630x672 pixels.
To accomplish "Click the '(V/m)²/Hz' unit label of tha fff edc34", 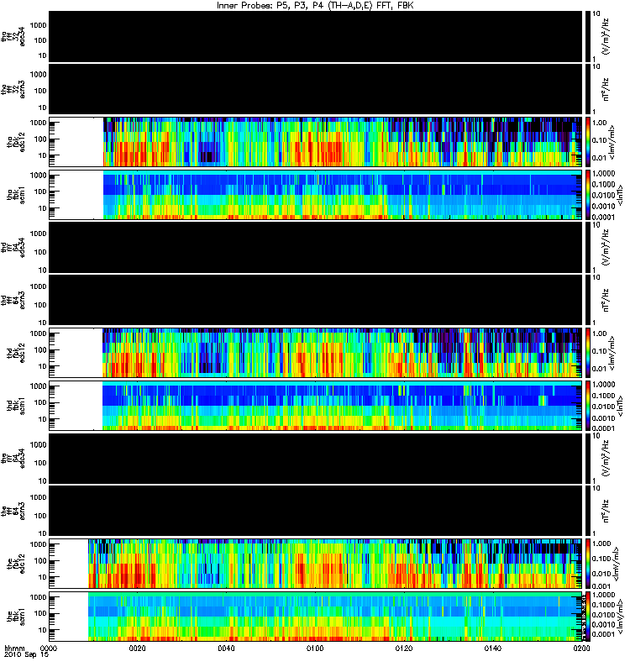I will click(606, 36).
